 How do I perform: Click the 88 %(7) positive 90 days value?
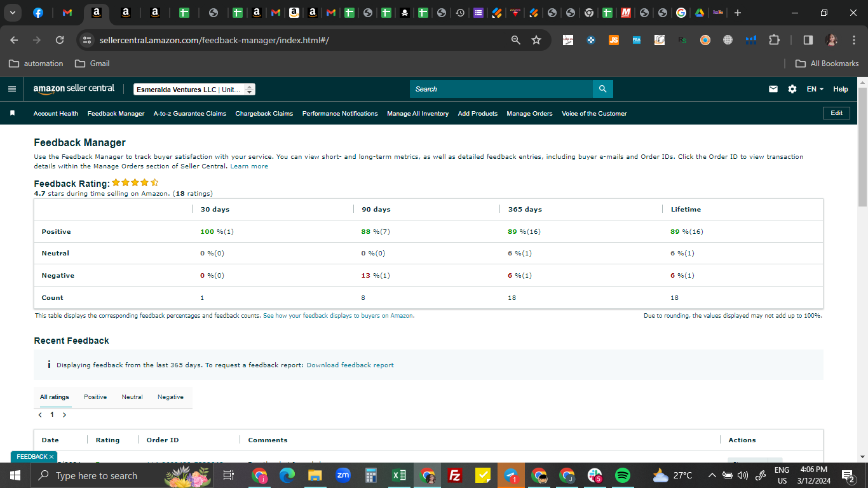tap(376, 232)
